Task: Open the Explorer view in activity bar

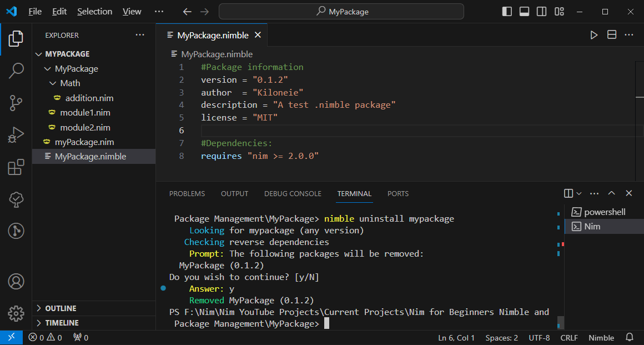Action: (16, 39)
